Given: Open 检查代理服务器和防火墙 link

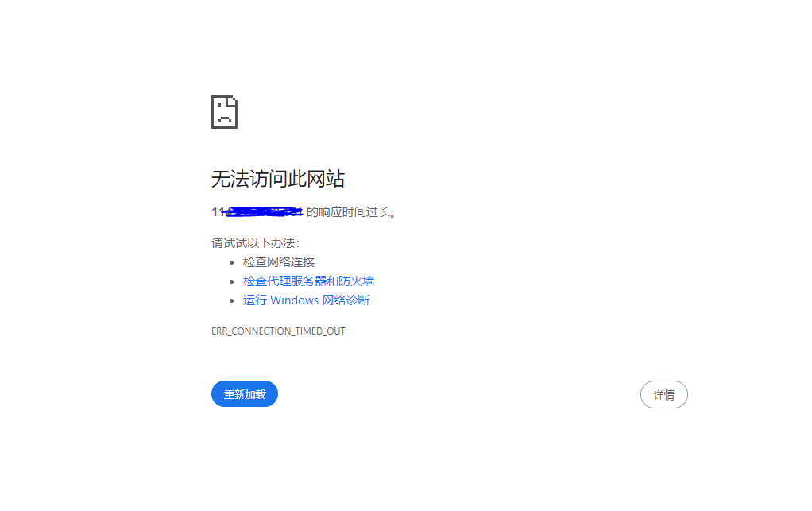Looking at the screenshot, I should 308,281.
